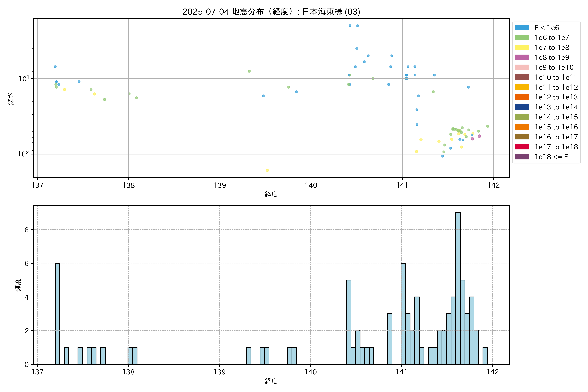Click the red 1e17 to 1e18 swatch
Screen dimensions: 588x392
click(522, 147)
